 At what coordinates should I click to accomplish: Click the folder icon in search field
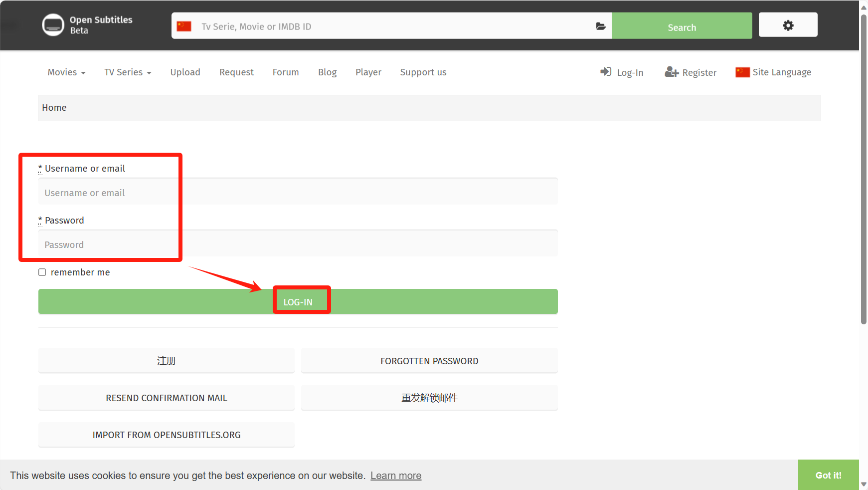click(x=600, y=26)
